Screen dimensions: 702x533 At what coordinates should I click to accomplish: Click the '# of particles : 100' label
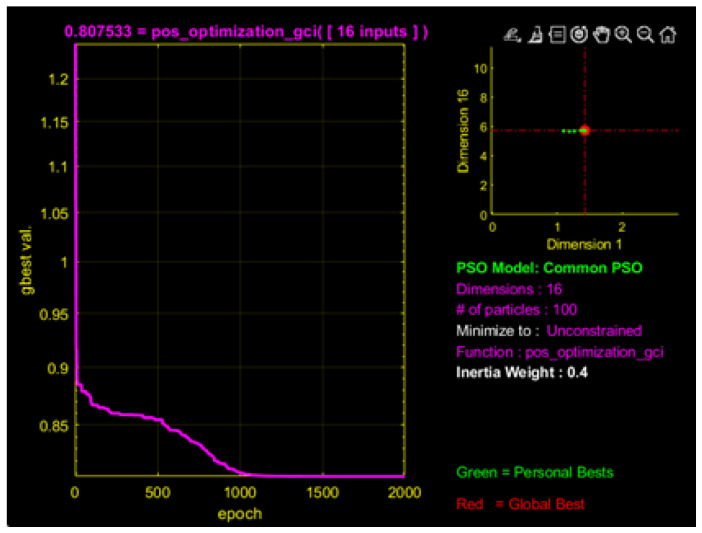click(x=517, y=310)
